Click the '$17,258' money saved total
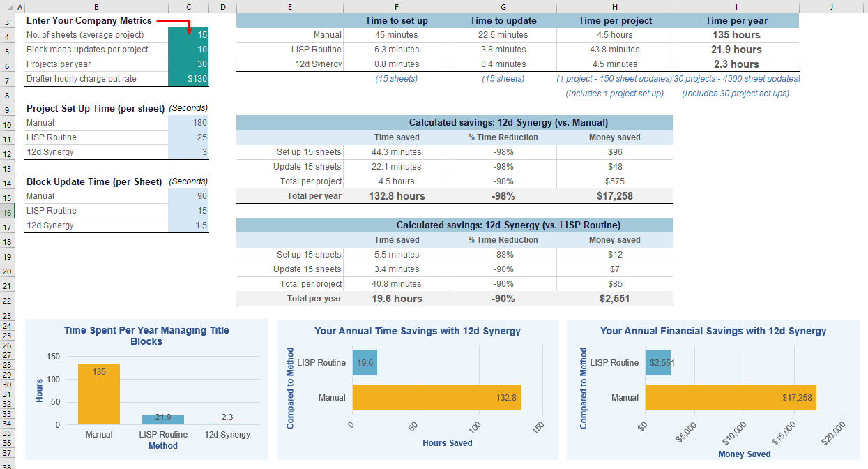 [615, 196]
